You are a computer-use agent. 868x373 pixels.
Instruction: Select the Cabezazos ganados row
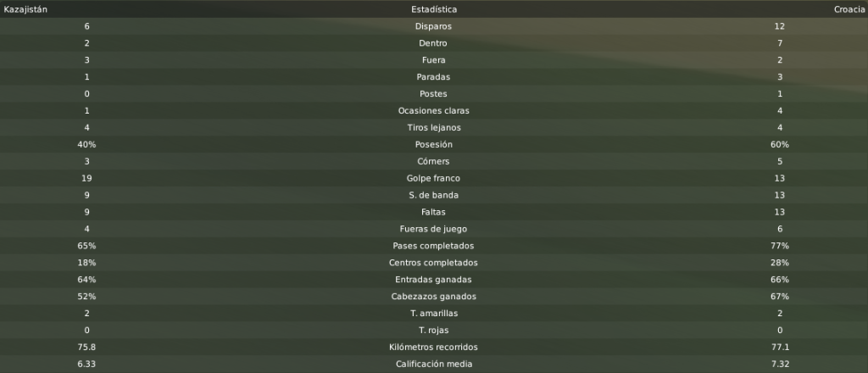click(x=434, y=296)
